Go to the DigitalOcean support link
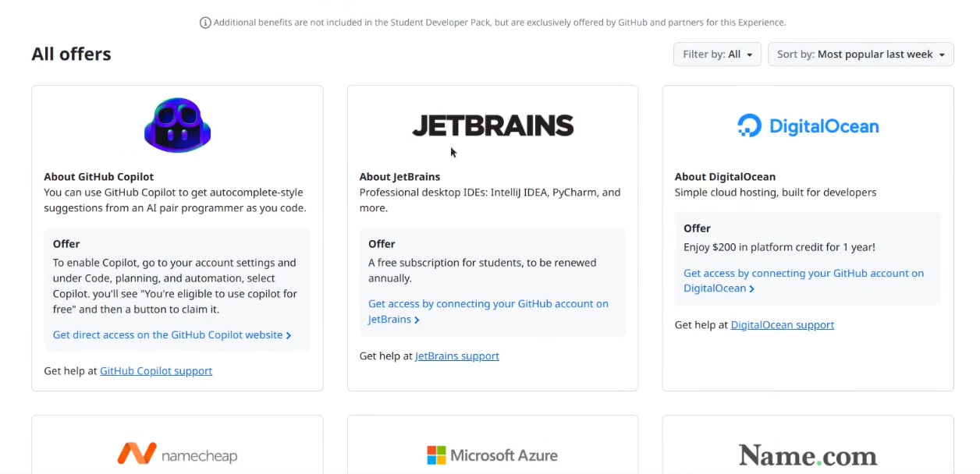The image size is (980, 474). (783, 325)
